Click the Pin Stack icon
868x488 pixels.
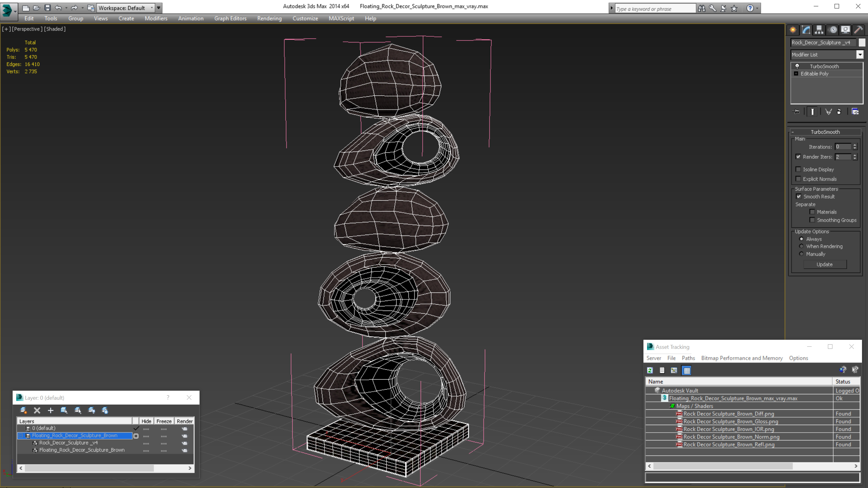[x=796, y=111]
